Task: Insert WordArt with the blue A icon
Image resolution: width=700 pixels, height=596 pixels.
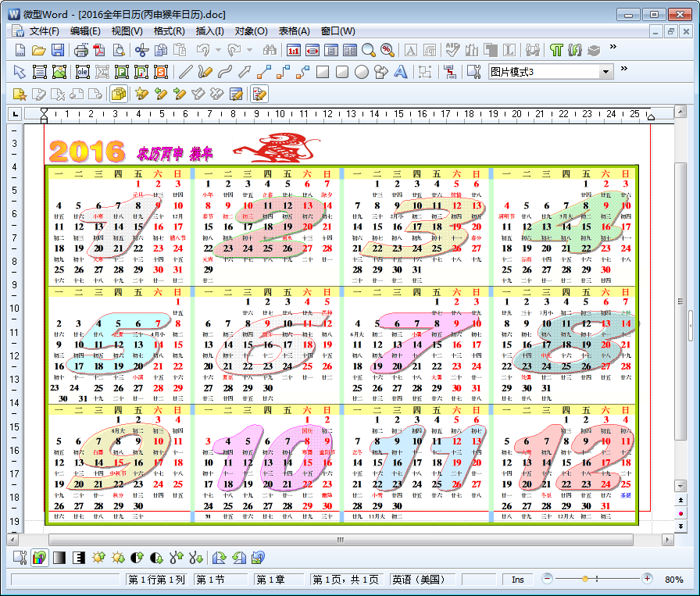Action: [401, 72]
